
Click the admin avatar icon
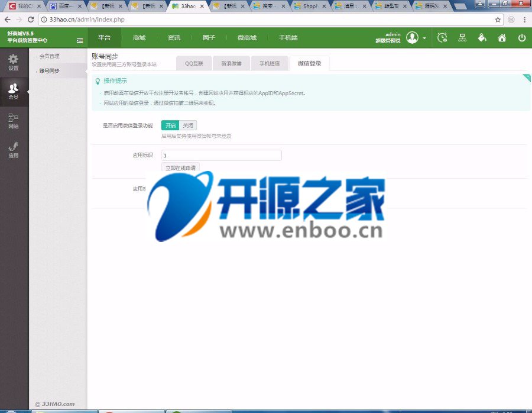click(412, 38)
